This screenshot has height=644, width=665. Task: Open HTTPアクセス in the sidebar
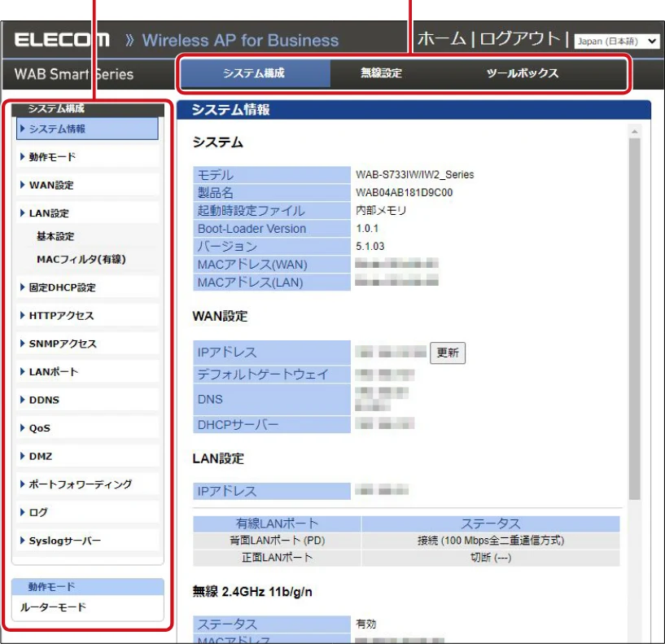click(x=87, y=315)
